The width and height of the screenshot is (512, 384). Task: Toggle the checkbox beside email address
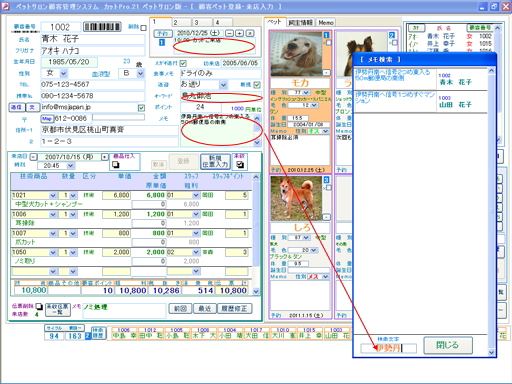tap(141, 108)
